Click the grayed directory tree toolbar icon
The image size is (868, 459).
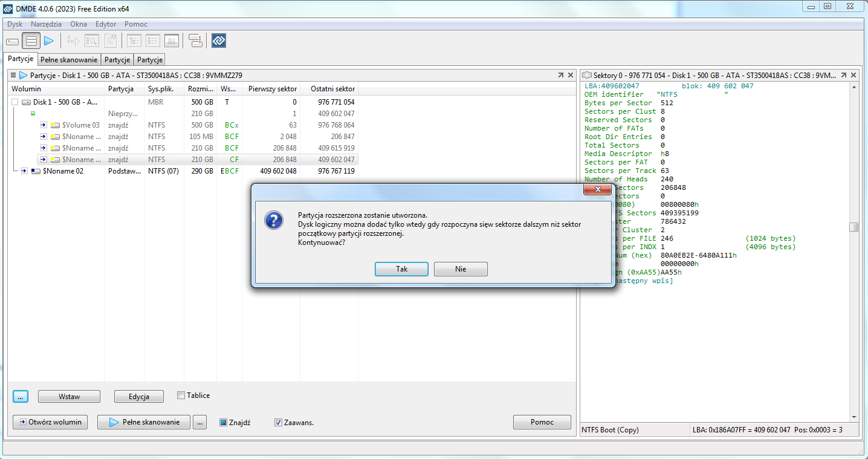pyautogui.click(x=134, y=41)
